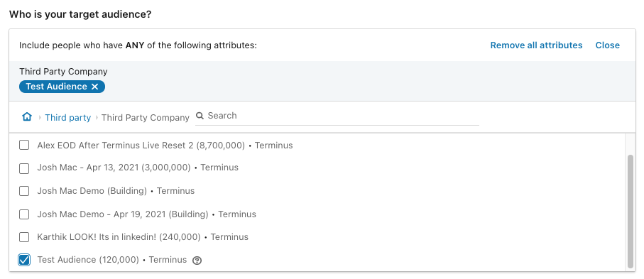Check the Josh Mac Demo (Building) checkbox

(x=24, y=191)
